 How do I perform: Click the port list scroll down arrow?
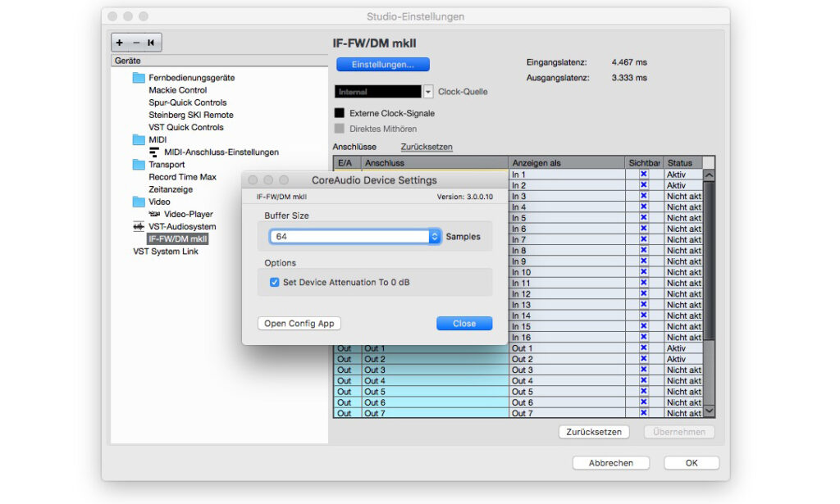pos(709,411)
